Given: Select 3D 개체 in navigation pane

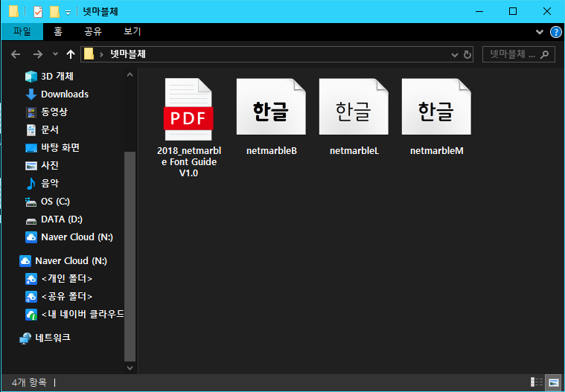Looking at the screenshot, I should pos(57,77).
